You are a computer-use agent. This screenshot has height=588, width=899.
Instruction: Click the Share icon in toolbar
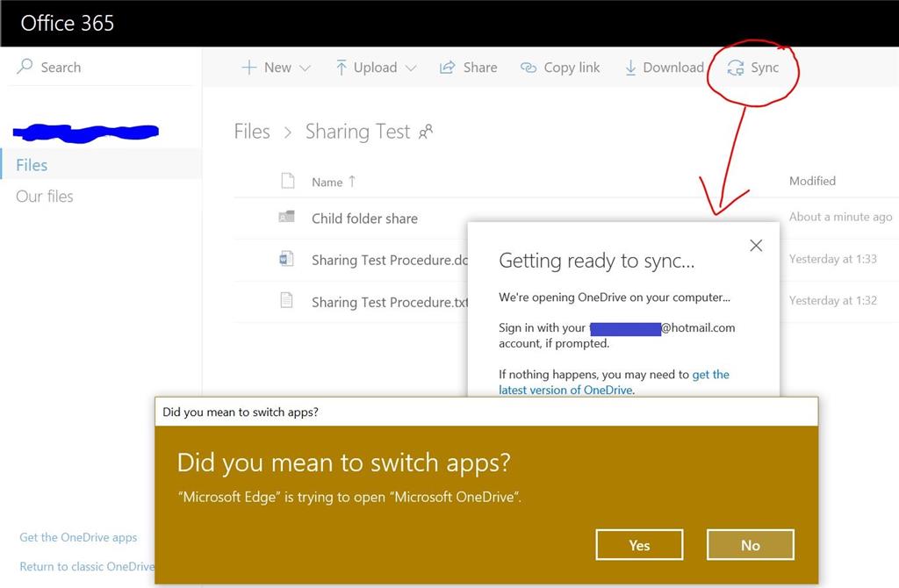[447, 67]
